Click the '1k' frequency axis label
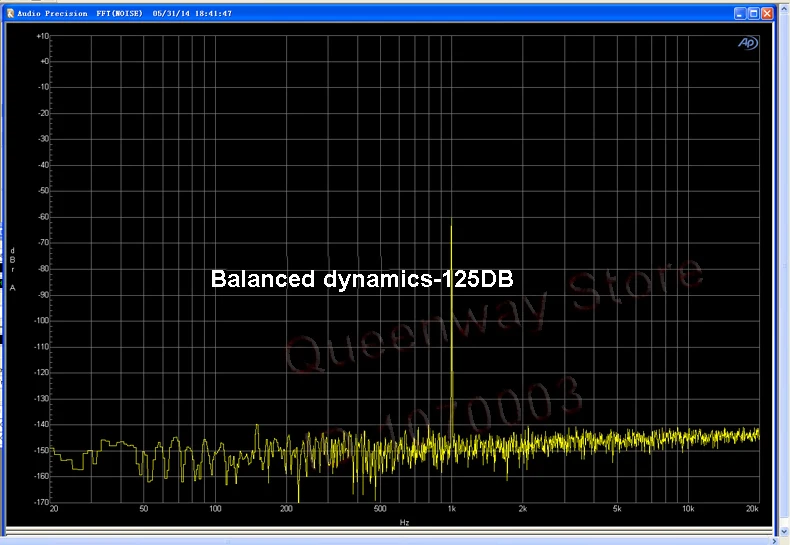This screenshot has height=545, width=790. tap(451, 509)
